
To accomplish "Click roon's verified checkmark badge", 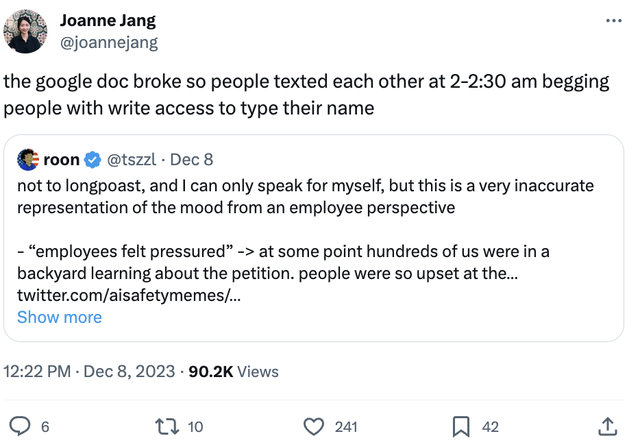I will click(93, 159).
